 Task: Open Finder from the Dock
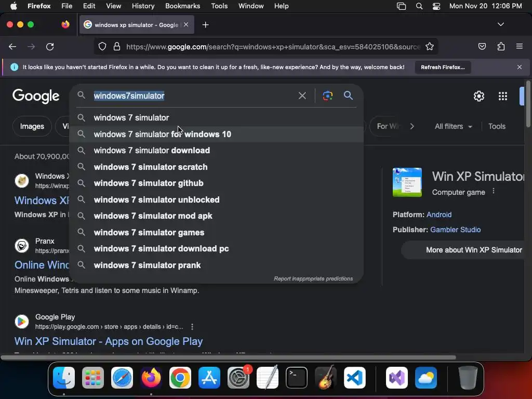point(64,378)
